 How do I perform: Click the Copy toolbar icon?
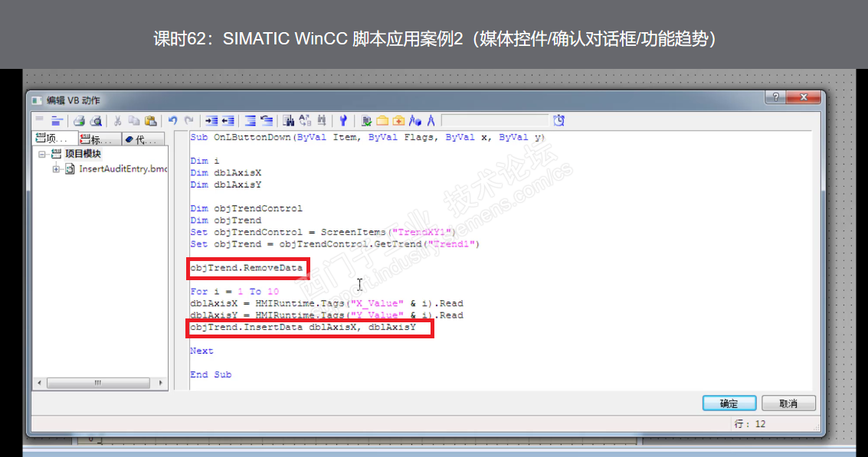click(134, 121)
